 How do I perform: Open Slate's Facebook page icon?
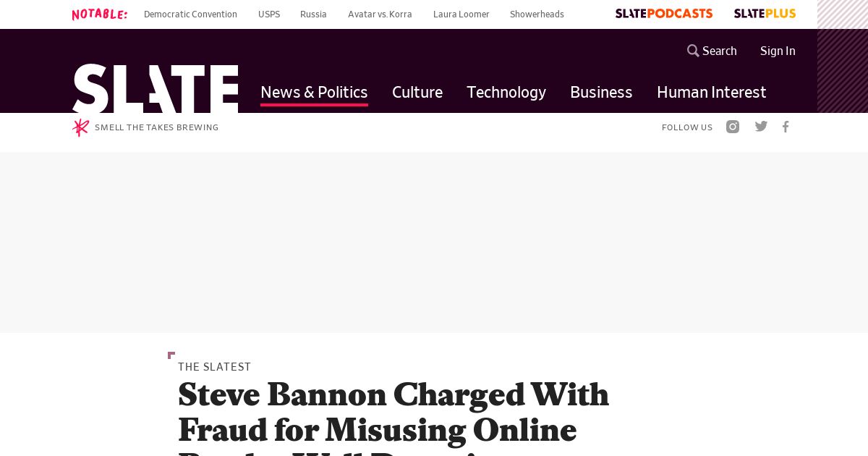[x=786, y=127]
